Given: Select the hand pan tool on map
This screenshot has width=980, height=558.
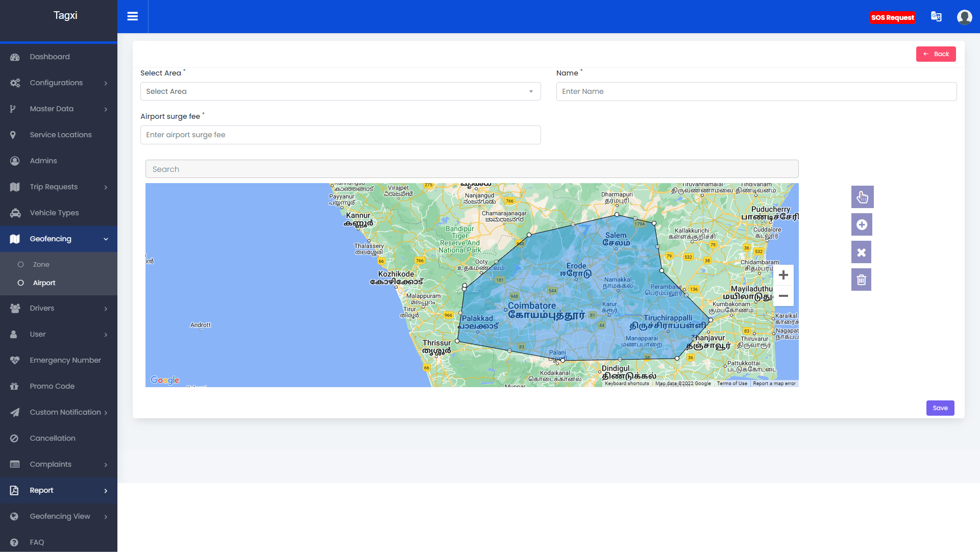Looking at the screenshot, I should (x=862, y=197).
